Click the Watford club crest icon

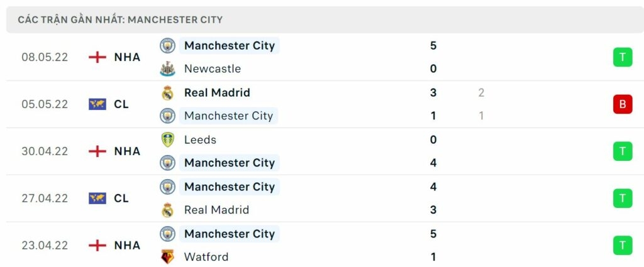tap(167, 257)
